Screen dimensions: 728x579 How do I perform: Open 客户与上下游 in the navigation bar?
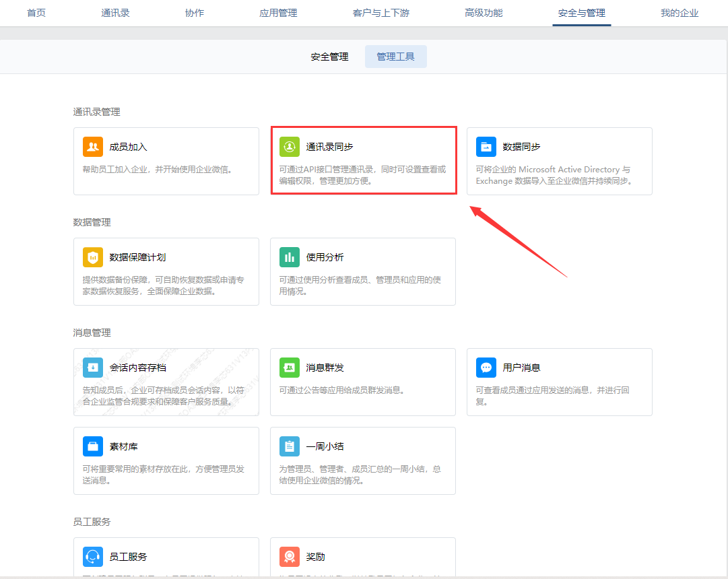point(380,13)
